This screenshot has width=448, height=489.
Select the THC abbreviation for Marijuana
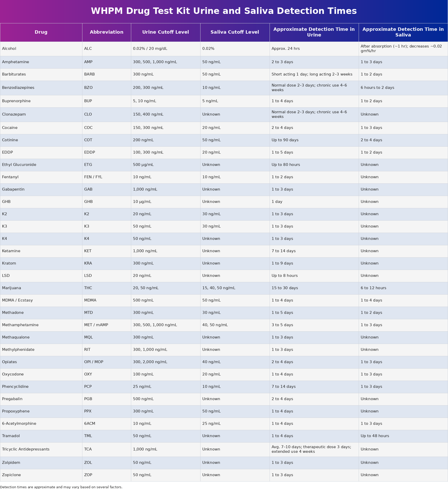pos(88,288)
